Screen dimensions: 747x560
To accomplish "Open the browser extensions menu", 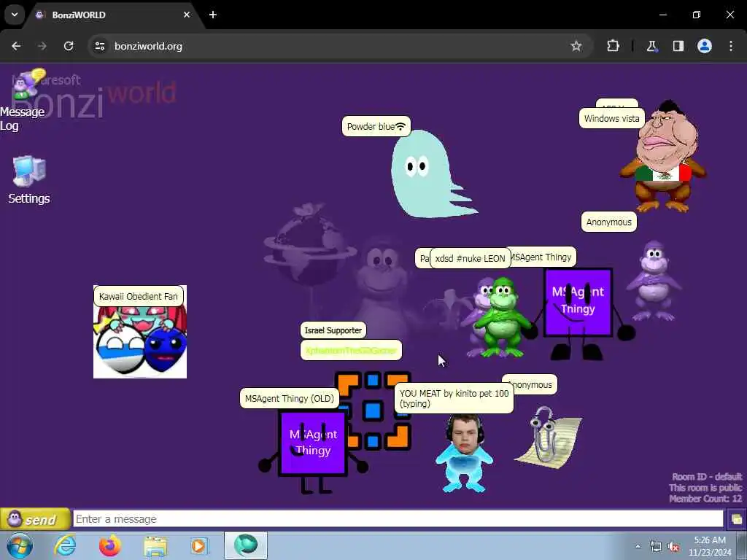I will point(613,46).
